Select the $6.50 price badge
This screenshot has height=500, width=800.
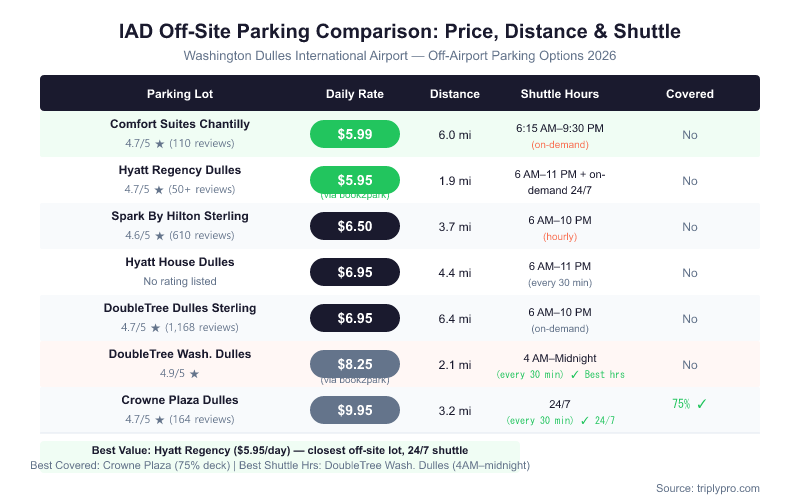click(x=355, y=226)
